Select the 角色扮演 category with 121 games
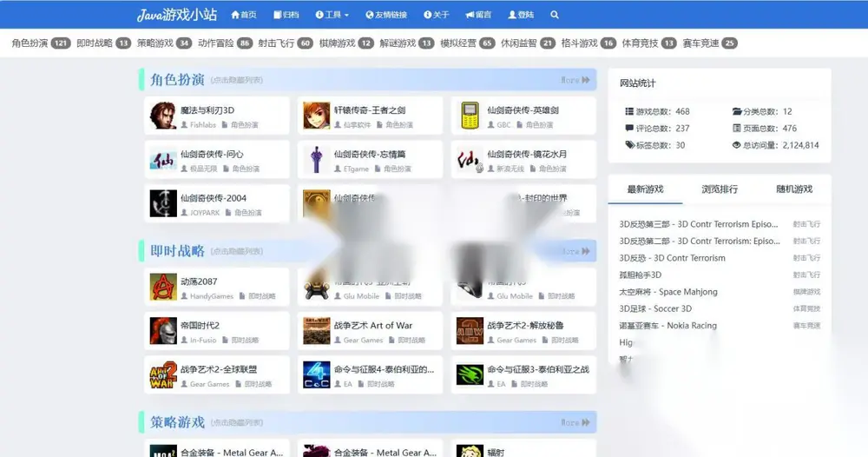 (x=41, y=43)
